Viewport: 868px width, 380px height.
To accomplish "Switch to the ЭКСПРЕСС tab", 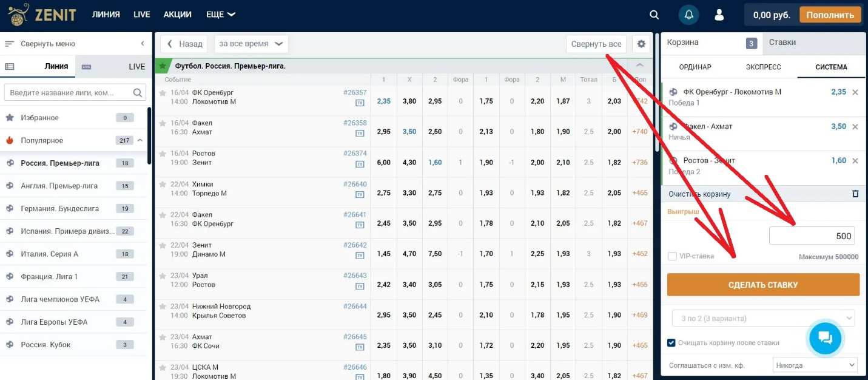I will point(763,67).
